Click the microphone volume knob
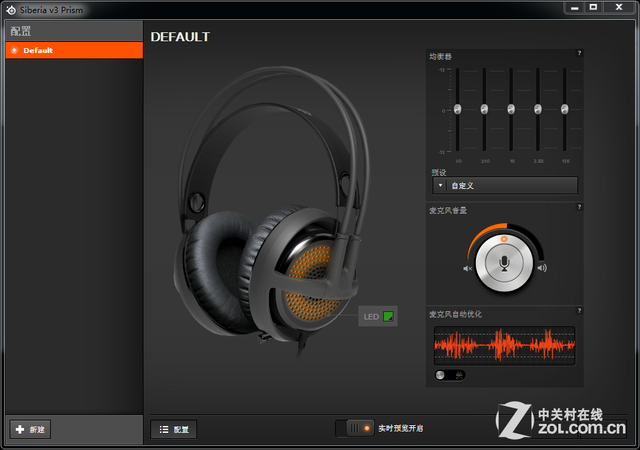The width and height of the screenshot is (640, 450). (504, 263)
